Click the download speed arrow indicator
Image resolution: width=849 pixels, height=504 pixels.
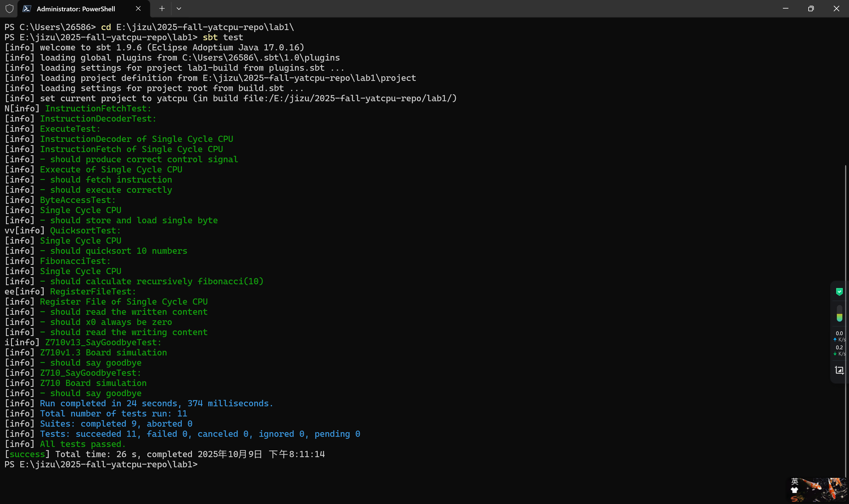tap(835, 353)
